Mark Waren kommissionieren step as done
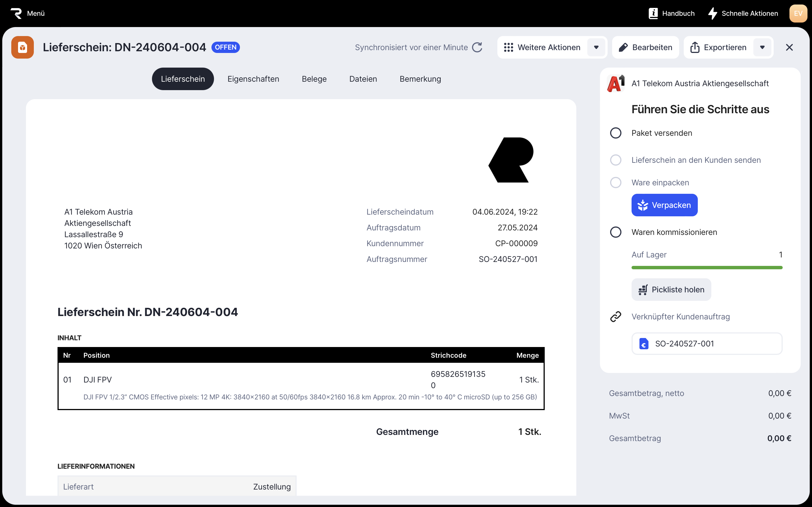The height and width of the screenshot is (507, 812). (615, 232)
